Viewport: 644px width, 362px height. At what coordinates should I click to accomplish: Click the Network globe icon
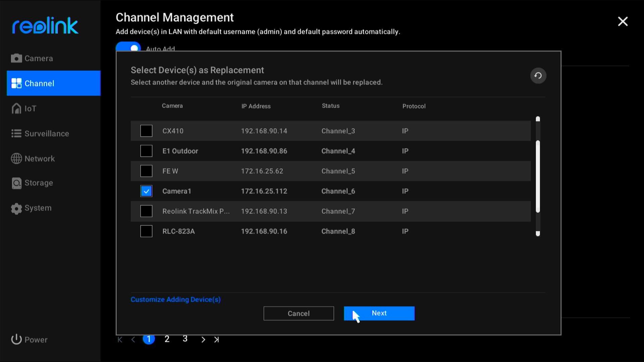pyautogui.click(x=16, y=159)
